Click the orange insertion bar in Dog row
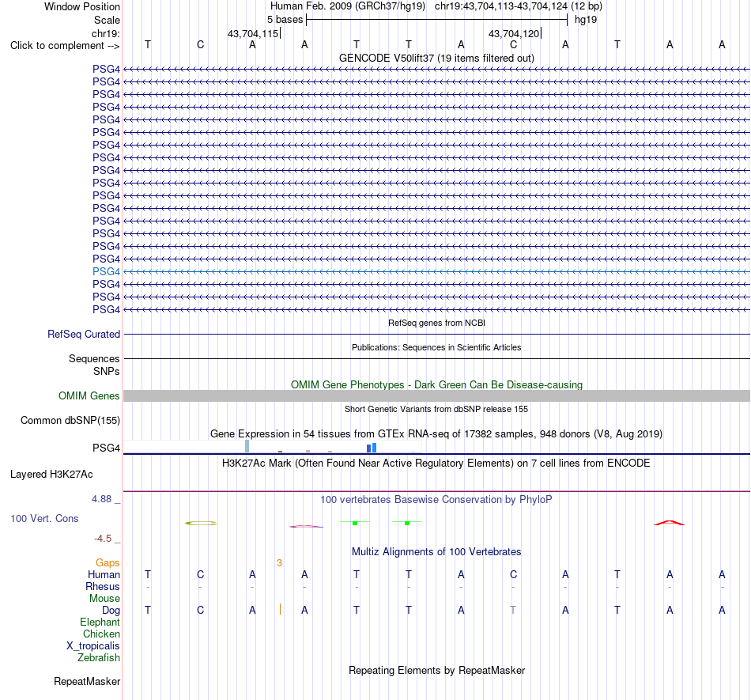This screenshot has width=751, height=700. pyautogui.click(x=280, y=609)
